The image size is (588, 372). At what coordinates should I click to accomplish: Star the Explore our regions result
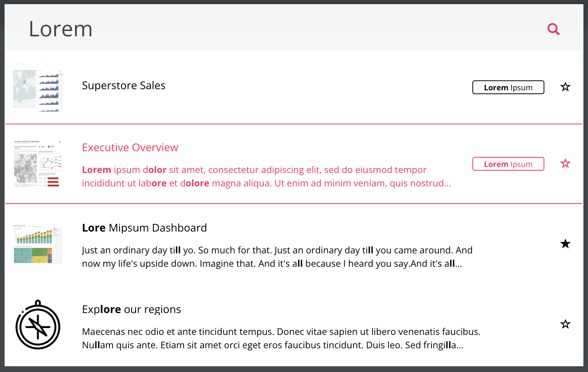click(565, 324)
